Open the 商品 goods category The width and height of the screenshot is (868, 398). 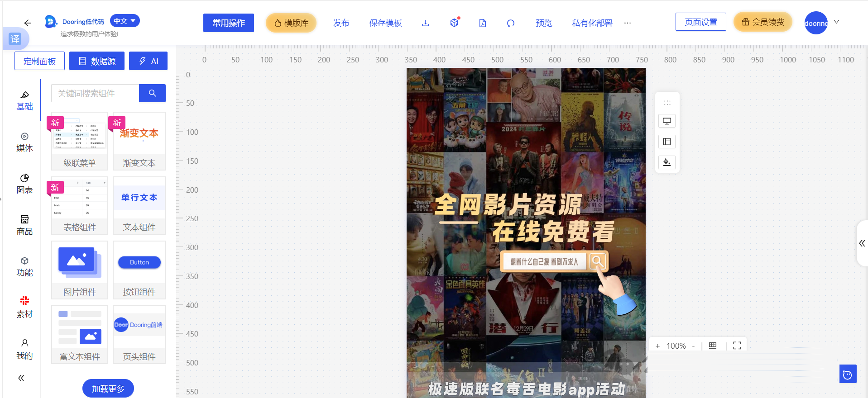tap(24, 226)
